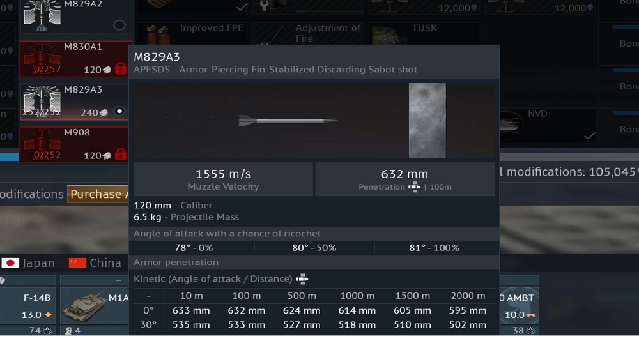Viewport: 639px width, 364px height.
Task: Select the M829A2 ammo radio button
Action: click(x=119, y=26)
